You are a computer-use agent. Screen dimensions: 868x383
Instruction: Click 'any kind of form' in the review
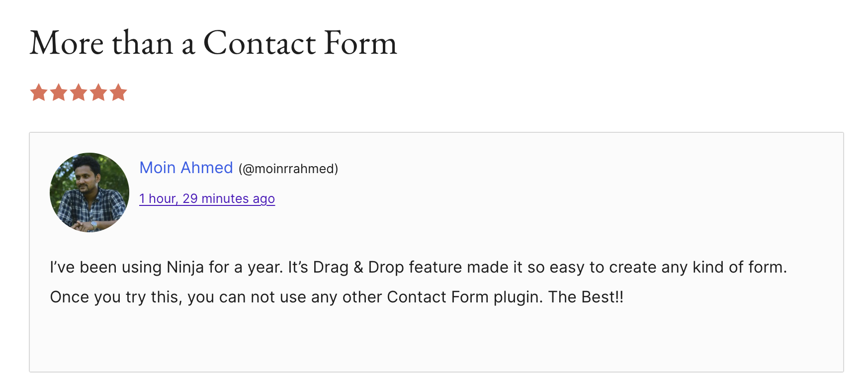click(x=723, y=268)
